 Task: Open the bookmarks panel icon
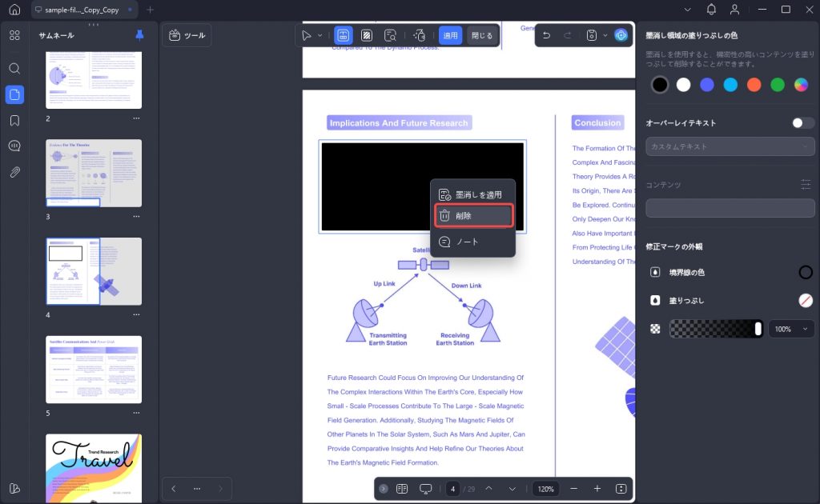(x=14, y=121)
